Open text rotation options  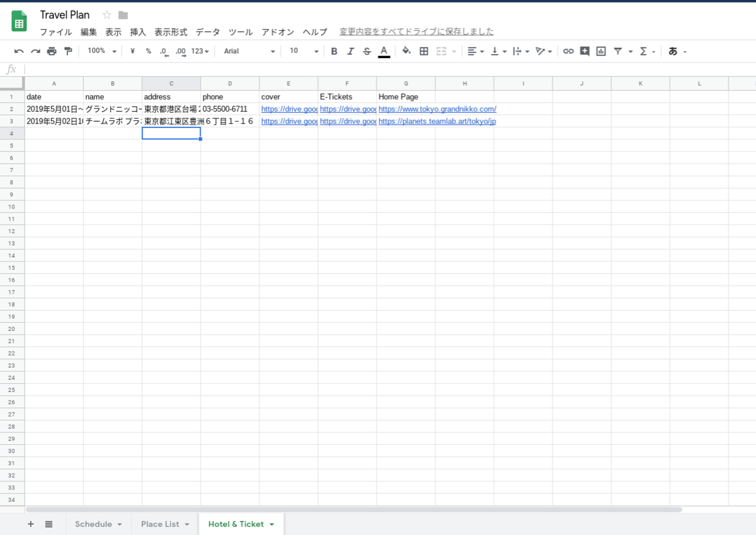coord(543,51)
